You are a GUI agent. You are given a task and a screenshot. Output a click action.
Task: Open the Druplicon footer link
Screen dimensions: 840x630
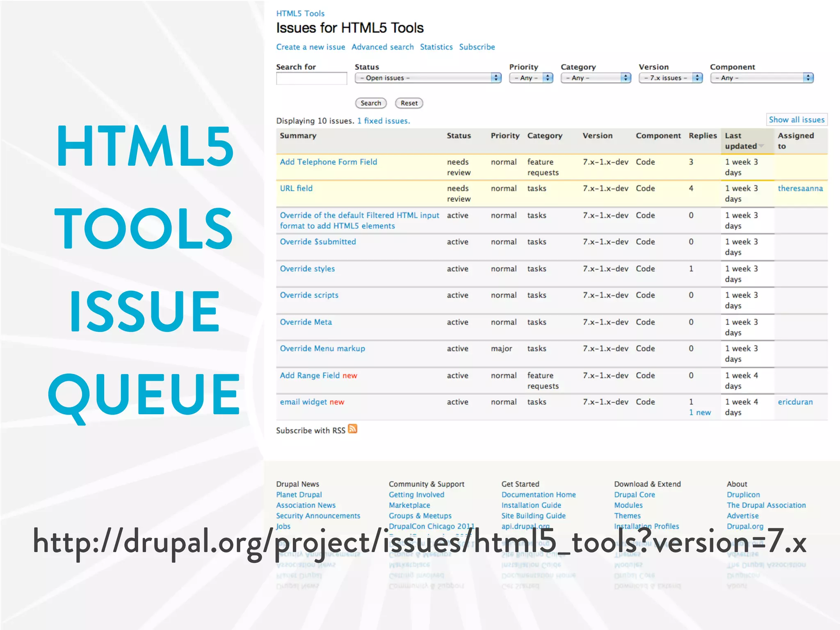[743, 495]
